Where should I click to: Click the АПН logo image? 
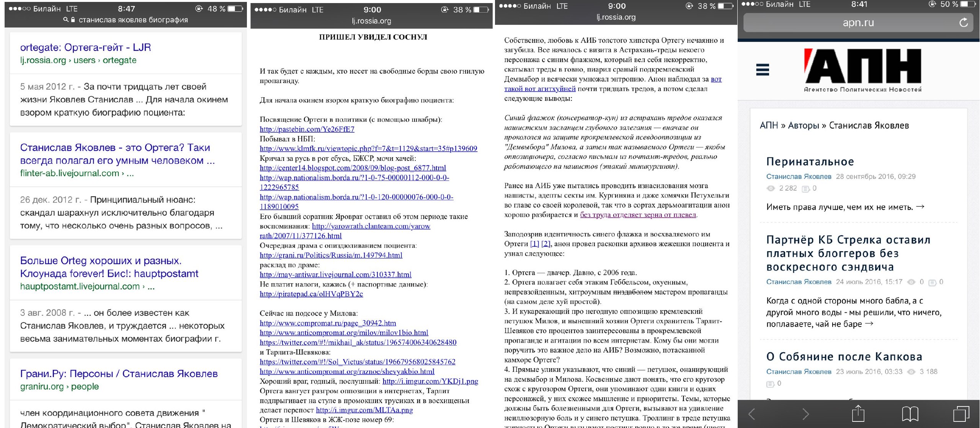click(862, 70)
